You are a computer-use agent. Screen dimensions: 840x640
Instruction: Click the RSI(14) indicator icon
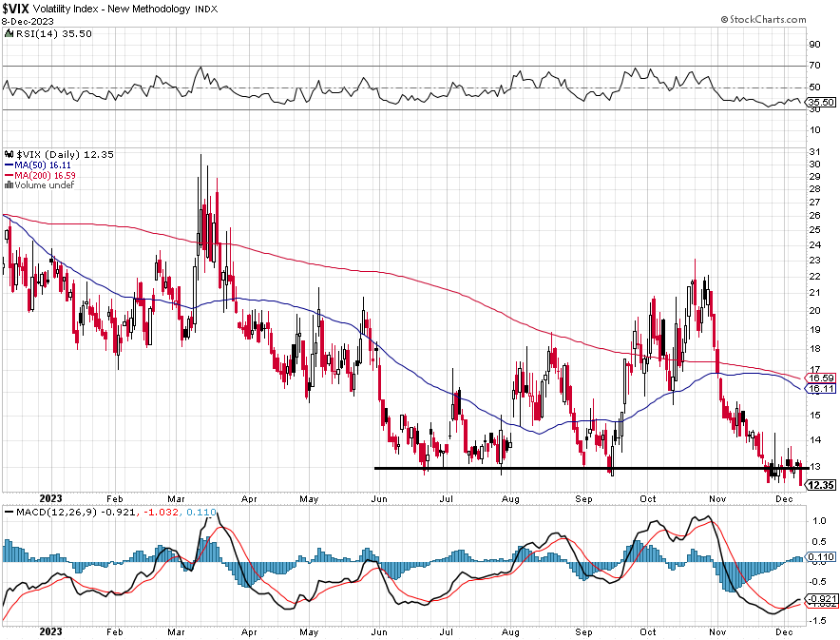[10, 33]
